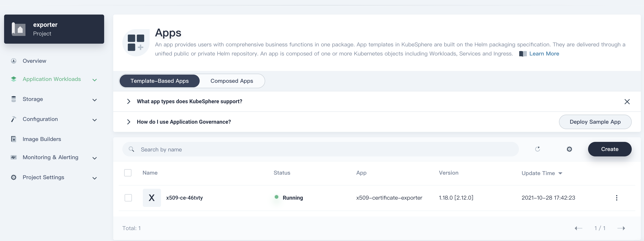Click the Overview sidebar icon
644x241 pixels.
[x=14, y=61]
